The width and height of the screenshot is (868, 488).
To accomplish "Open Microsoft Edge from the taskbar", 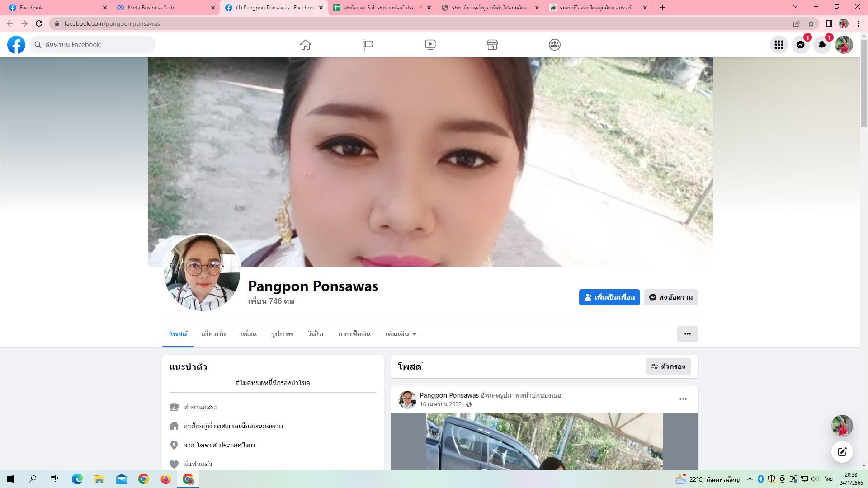I will click(77, 479).
